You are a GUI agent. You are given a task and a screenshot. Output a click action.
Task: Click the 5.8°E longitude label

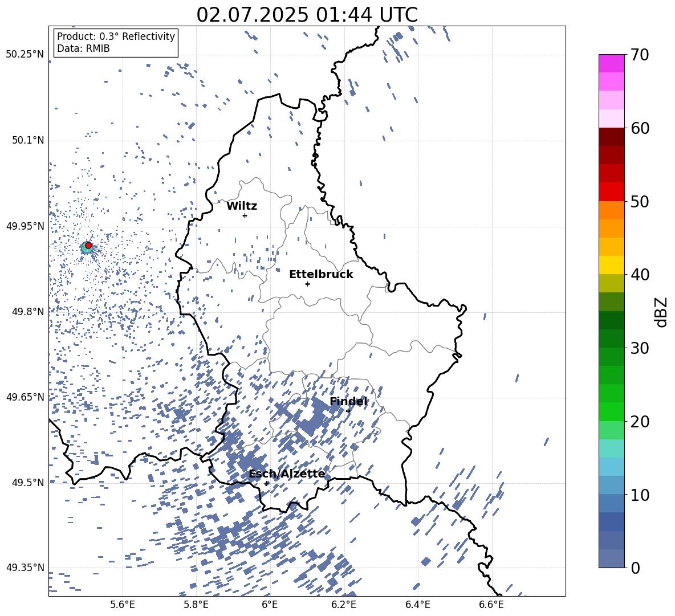click(196, 605)
